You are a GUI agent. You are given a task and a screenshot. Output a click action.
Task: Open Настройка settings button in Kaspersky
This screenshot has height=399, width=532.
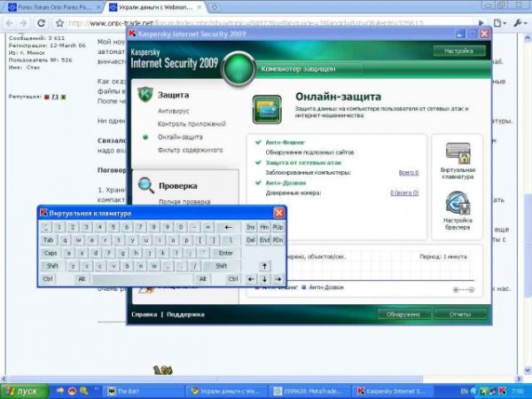click(459, 51)
